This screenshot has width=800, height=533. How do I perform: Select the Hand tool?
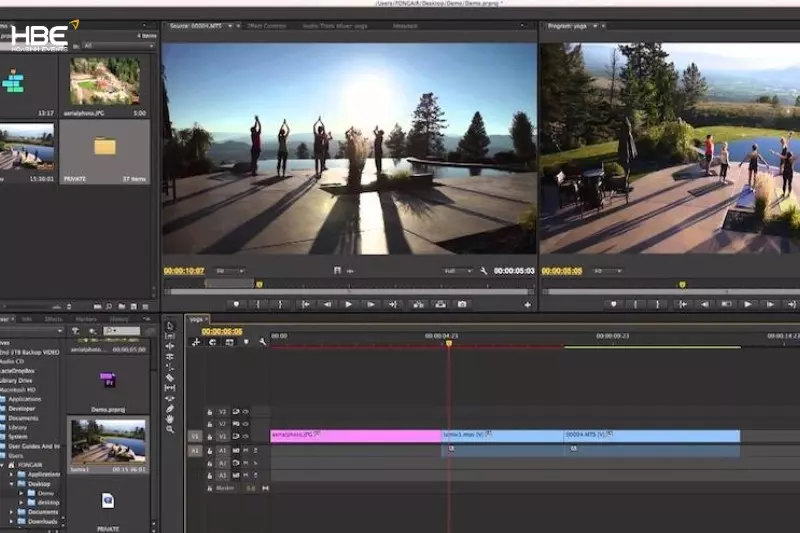click(170, 419)
